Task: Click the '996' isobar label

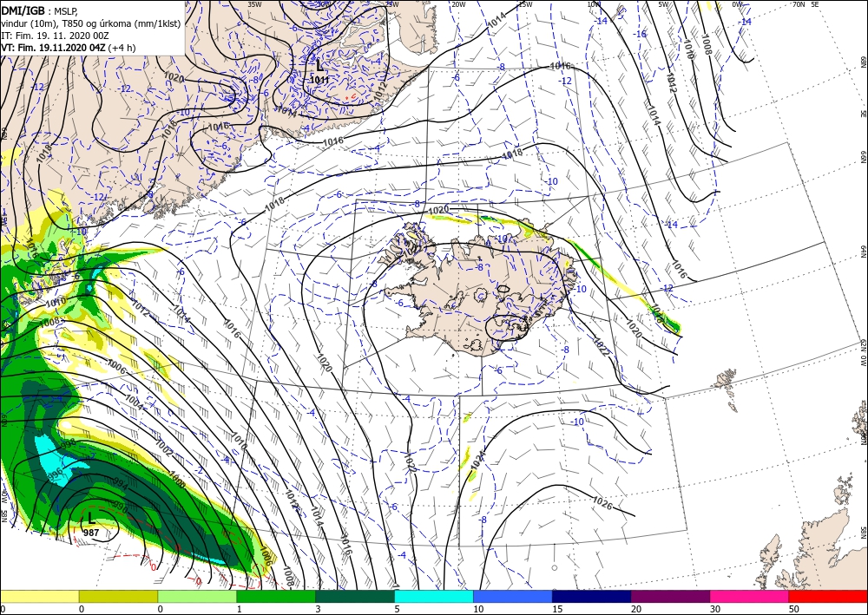Action: point(55,474)
